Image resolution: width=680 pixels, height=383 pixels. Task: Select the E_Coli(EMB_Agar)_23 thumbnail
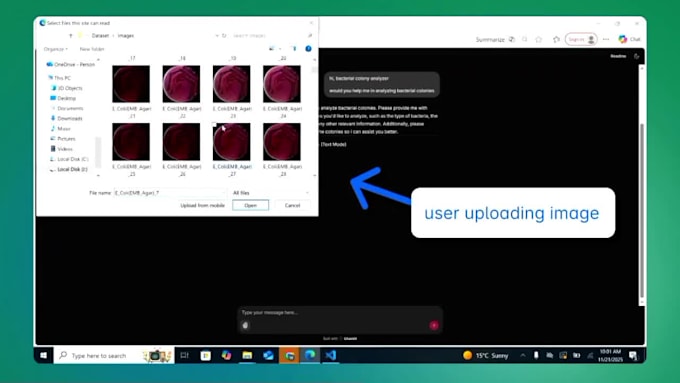232,84
